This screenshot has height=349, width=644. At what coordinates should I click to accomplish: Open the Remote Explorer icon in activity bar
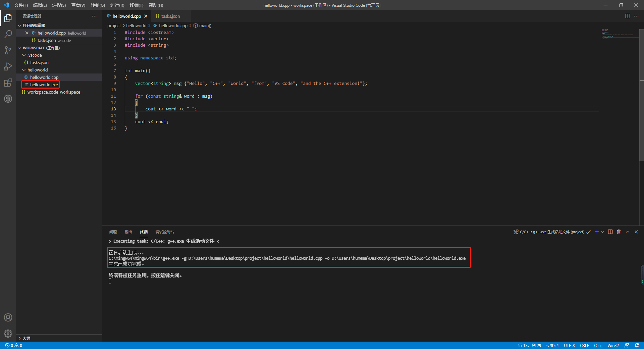pos(8,99)
